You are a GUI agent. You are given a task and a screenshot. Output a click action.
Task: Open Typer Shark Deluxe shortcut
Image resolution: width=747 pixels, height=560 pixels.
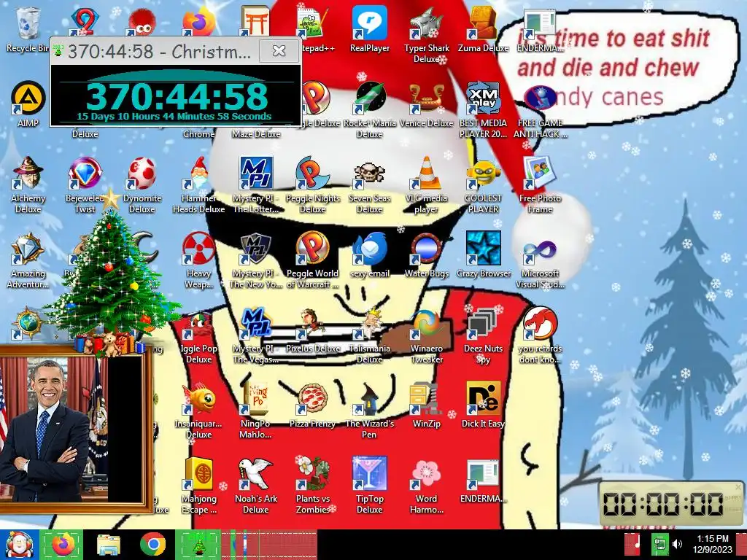tap(426, 34)
